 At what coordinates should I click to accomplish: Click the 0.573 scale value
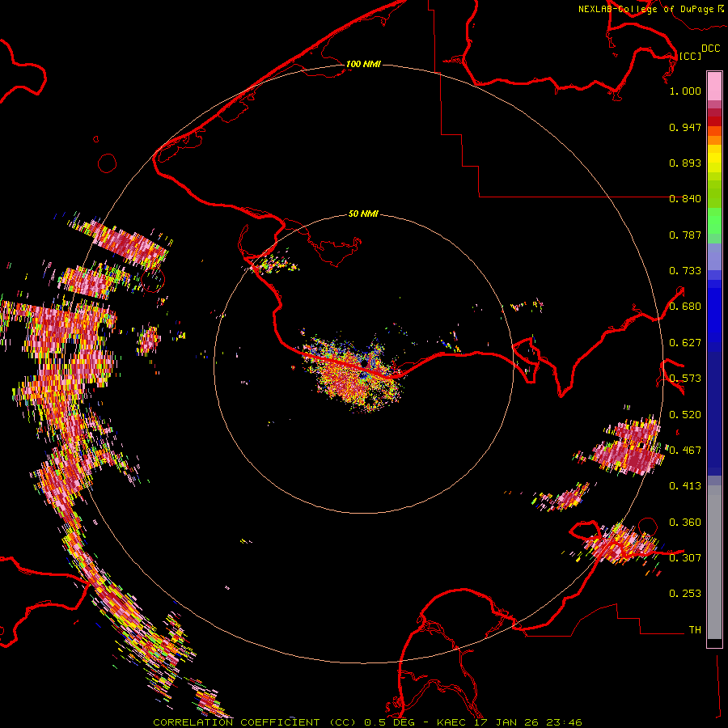685,379
